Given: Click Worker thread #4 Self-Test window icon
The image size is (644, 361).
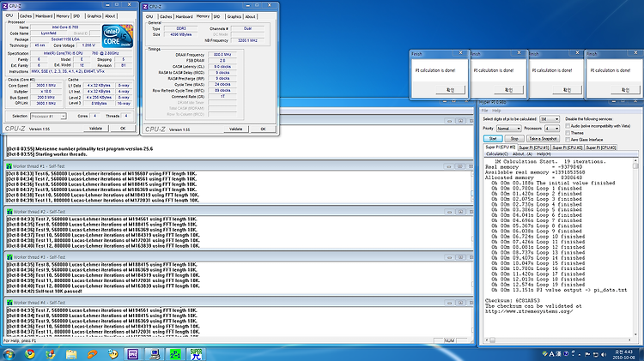Looking at the screenshot, I should tap(9, 303).
